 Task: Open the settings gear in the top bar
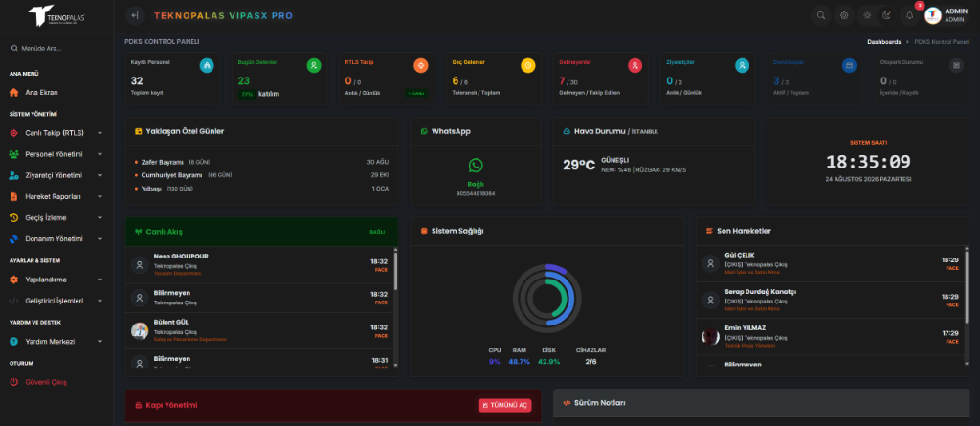click(x=844, y=15)
